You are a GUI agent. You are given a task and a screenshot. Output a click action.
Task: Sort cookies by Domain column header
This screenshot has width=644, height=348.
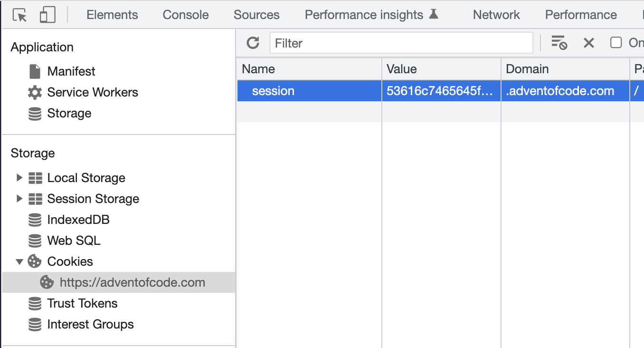565,69
